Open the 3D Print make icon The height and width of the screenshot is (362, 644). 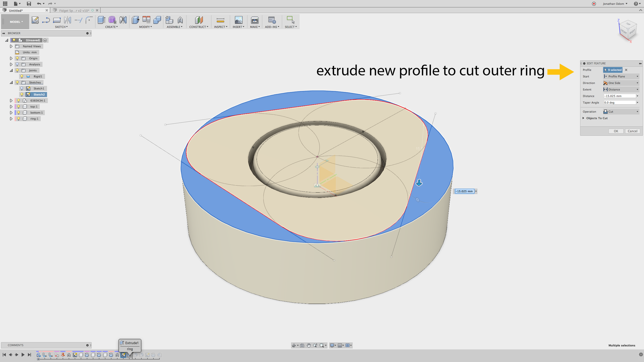click(254, 20)
